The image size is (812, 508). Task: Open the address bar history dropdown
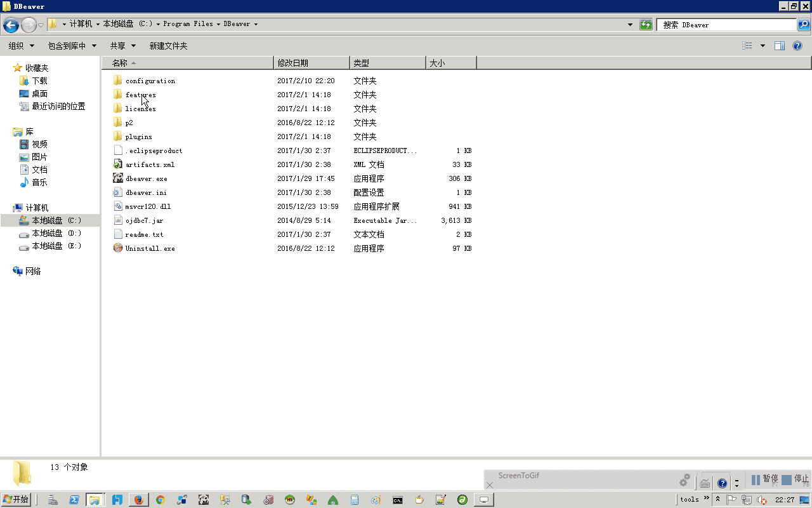click(x=630, y=25)
